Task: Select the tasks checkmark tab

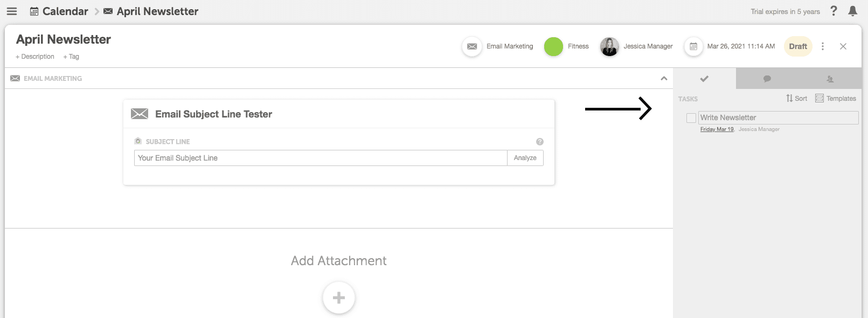Action: (x=704, y=79)
